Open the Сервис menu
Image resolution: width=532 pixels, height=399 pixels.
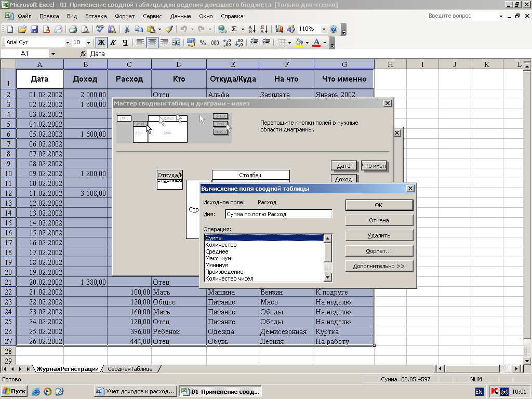[x=152, y=16]
